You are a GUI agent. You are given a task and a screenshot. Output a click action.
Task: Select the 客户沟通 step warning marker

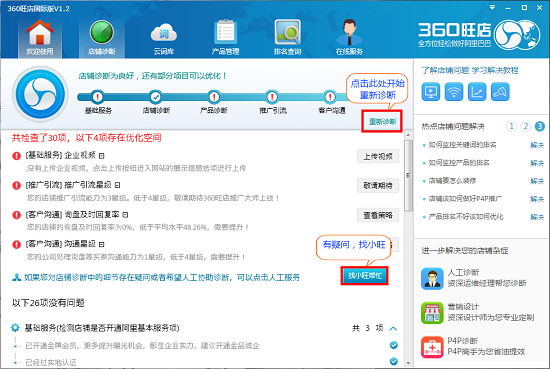tap(330, 96)
